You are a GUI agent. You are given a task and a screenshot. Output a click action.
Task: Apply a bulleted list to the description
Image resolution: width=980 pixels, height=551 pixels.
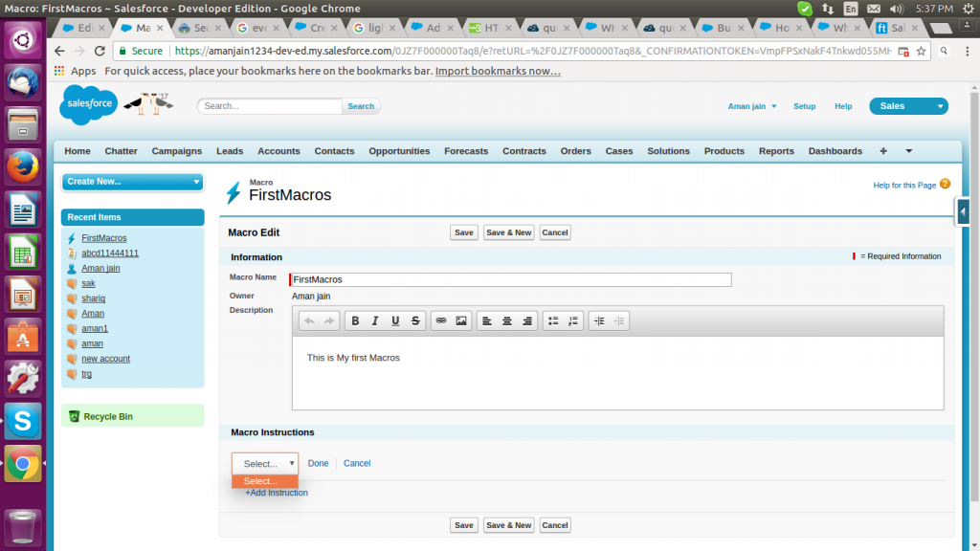pos(553,320)
